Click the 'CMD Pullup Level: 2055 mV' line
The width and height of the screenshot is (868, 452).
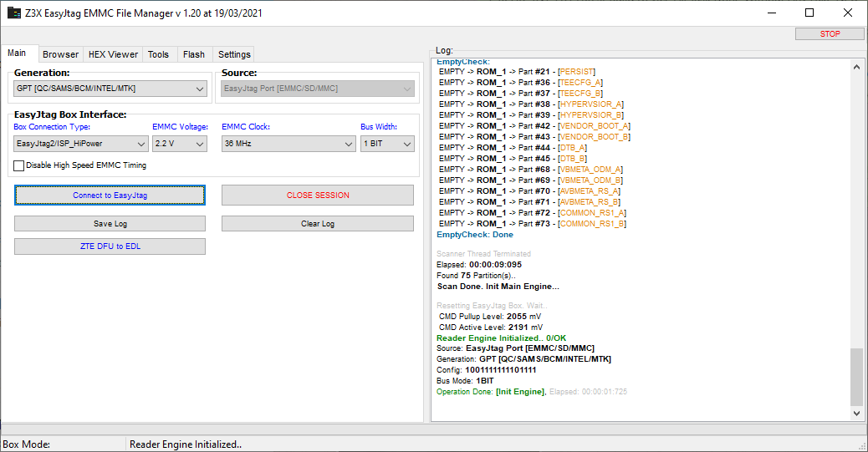point(490,317)
